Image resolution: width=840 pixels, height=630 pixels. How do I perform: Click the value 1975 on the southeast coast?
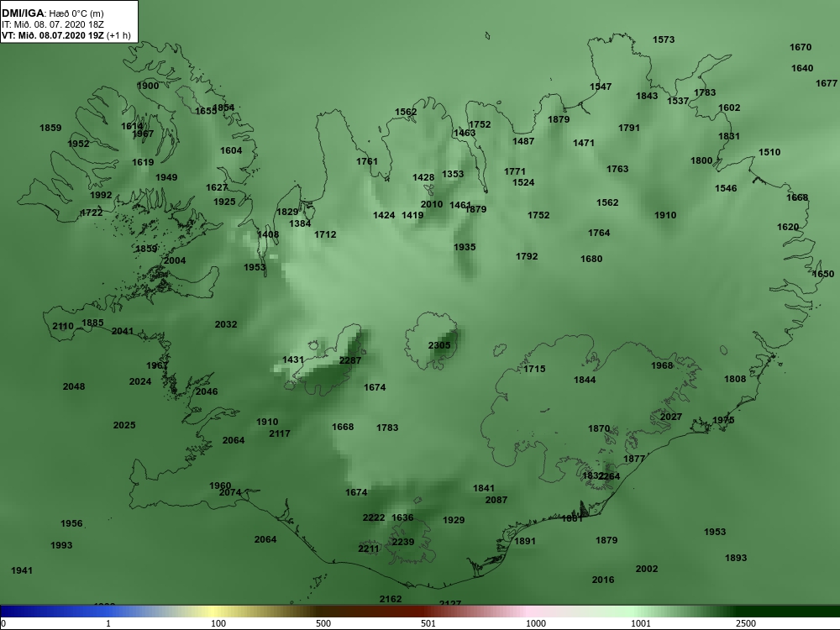pyautogui.click(x=724, y=420)
